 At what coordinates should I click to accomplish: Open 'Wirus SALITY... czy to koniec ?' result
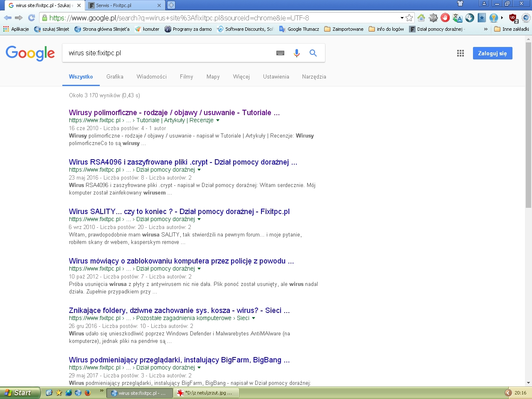179,212
